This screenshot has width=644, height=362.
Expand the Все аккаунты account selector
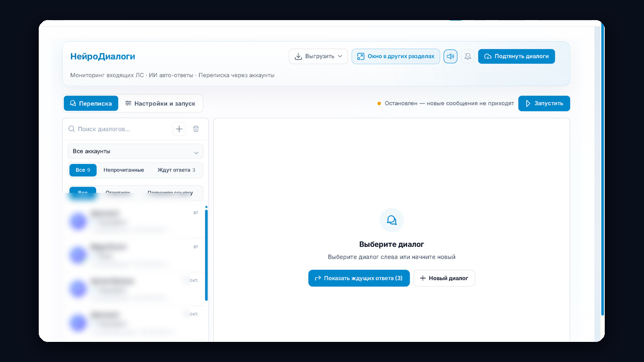136,151
